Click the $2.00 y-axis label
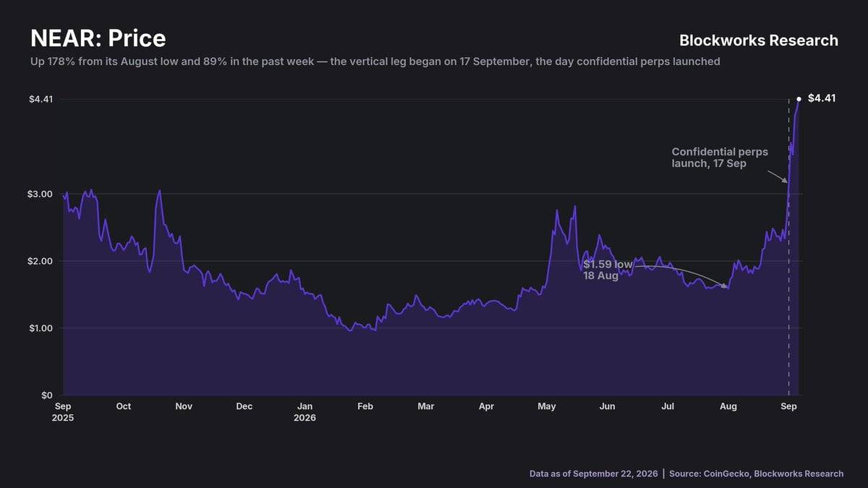 tap(41, 261)
